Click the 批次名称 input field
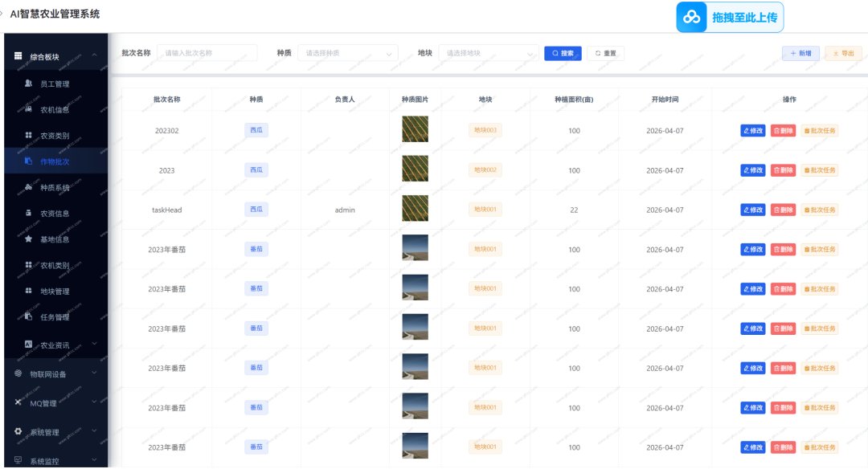 (x=207, y=53)
